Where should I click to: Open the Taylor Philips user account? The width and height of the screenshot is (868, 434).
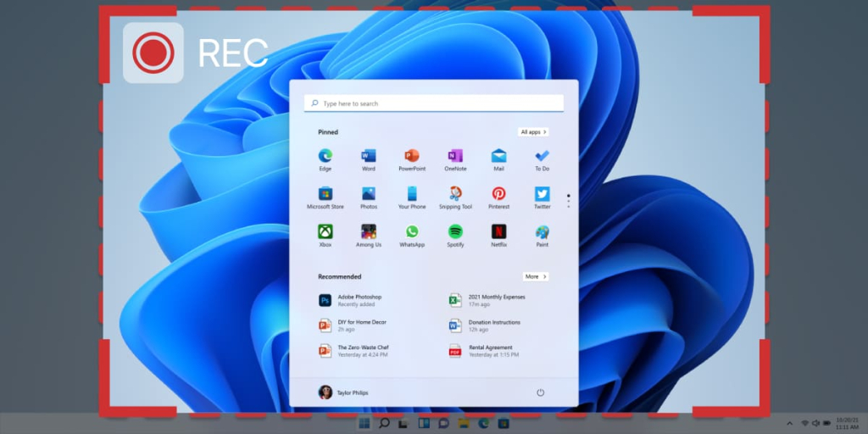click(x=343, y=392)
